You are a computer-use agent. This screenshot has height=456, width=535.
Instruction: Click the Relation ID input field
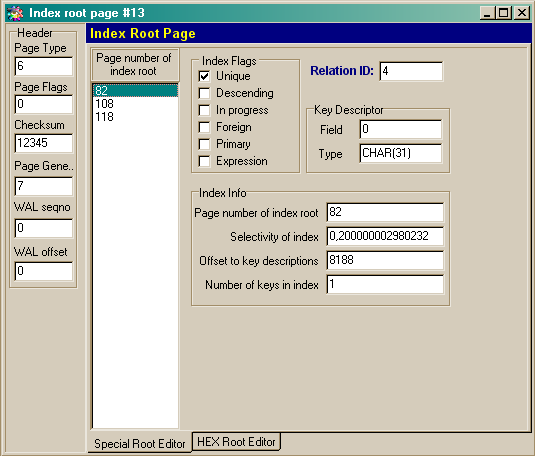click(x=411, y=71)
